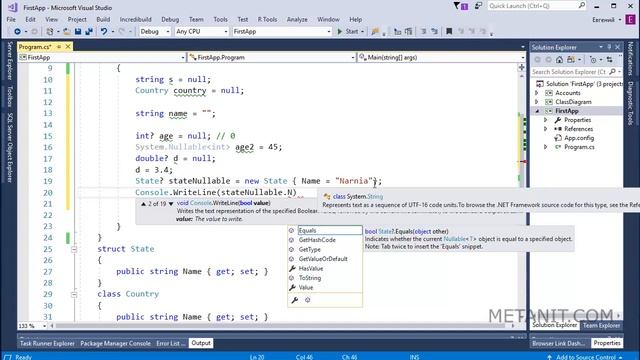This screenshot has height=360, width=640.
Task: Click the Save icon in toolbar
Action: point(78,31)
